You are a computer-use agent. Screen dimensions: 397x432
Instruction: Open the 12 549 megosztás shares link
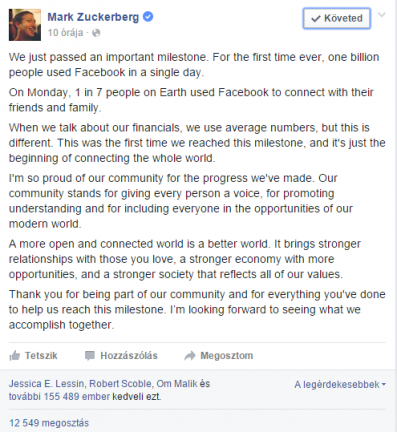[49, 423]
